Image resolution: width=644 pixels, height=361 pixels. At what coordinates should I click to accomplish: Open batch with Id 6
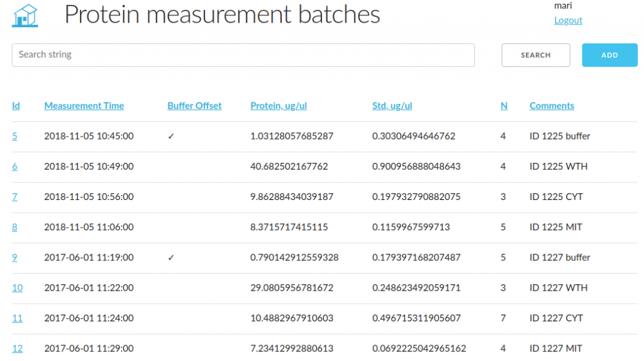pyautogui.click(x=15, y=166)
